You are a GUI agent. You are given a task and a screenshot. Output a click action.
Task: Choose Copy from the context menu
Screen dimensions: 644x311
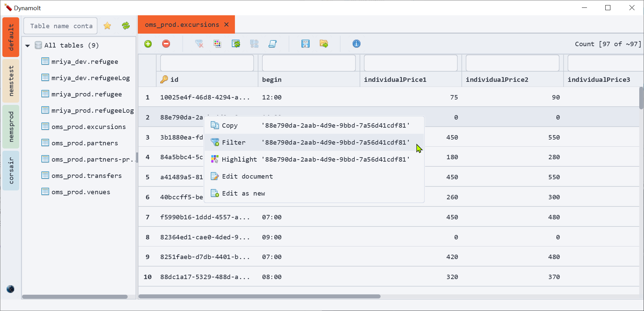click(314, 125)
